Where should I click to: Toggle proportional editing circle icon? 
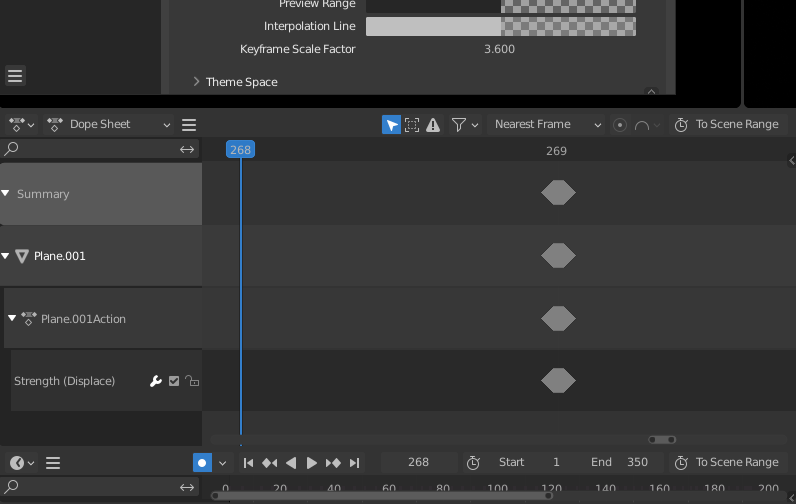coord(620,125)
